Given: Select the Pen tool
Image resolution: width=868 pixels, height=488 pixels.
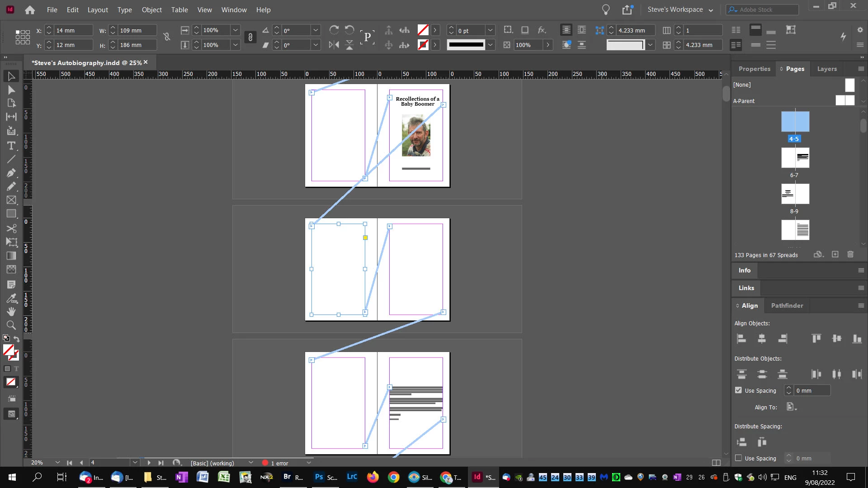Looking at the screenshot, I should [11, 173].
